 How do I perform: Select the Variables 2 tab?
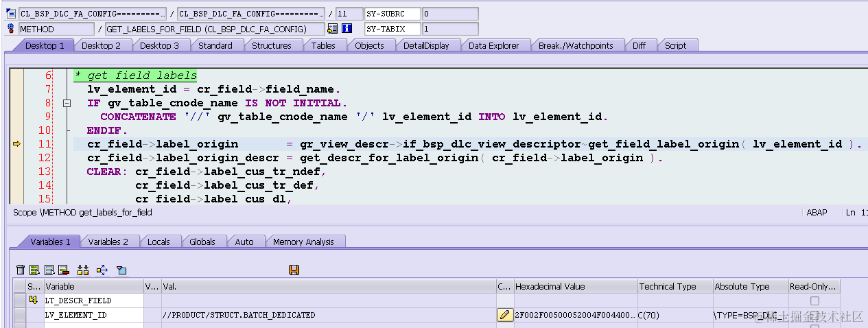(x=108, y=242)
